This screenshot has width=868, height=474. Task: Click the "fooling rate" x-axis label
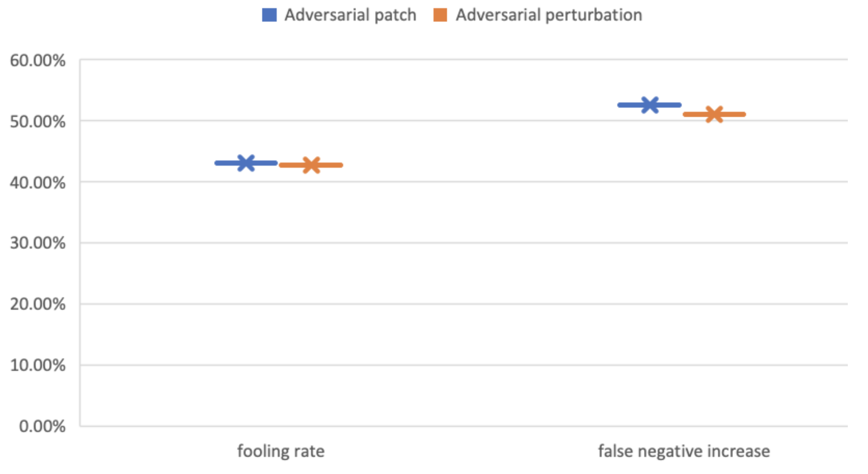281,451
